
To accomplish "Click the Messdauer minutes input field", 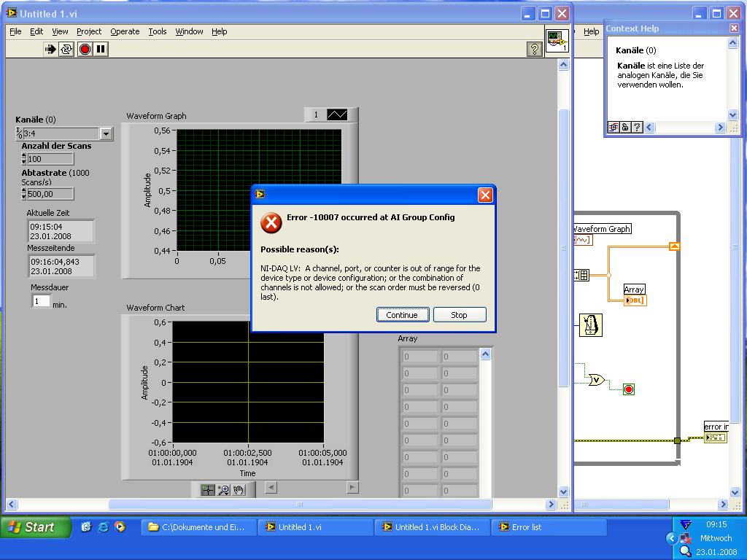I will click(x=42, y=301).
